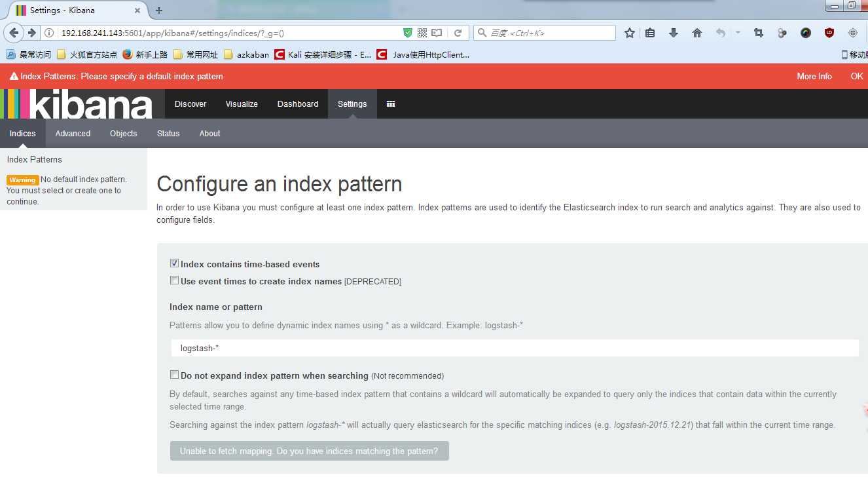Viewport: 868px width, 477px height.
Task: Open a new browser tab with plus
Action: [x=159, y=10]
